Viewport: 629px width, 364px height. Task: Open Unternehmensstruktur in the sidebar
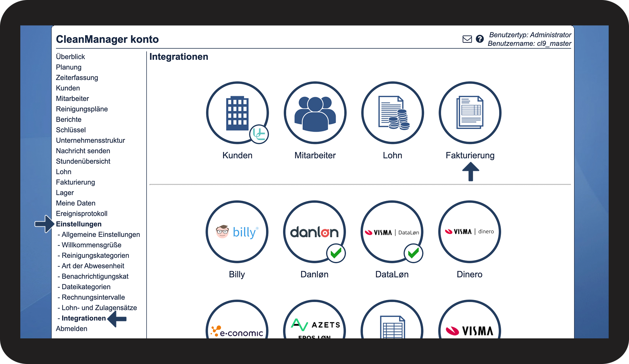pyautogui.click(x=90, y=140)
